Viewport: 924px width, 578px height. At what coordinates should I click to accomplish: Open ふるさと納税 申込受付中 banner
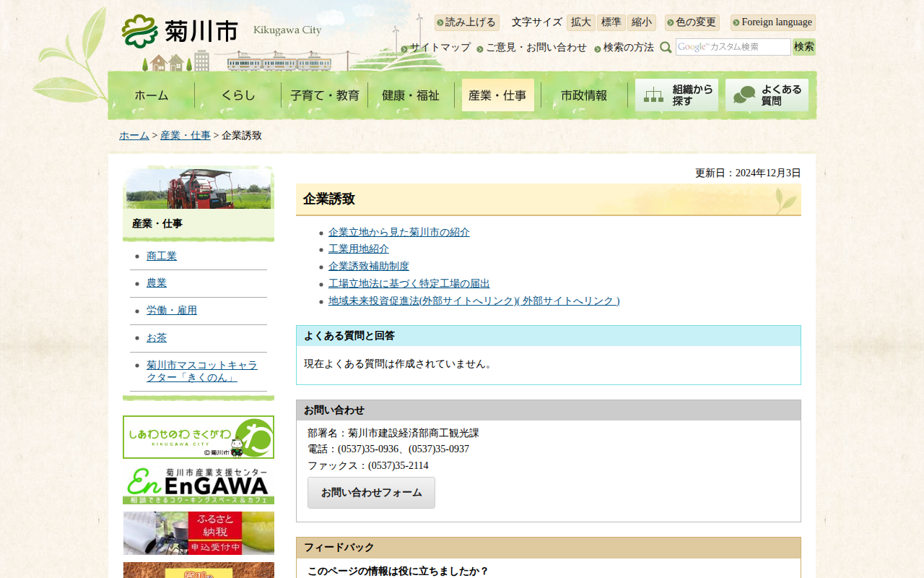click(199, 533)
